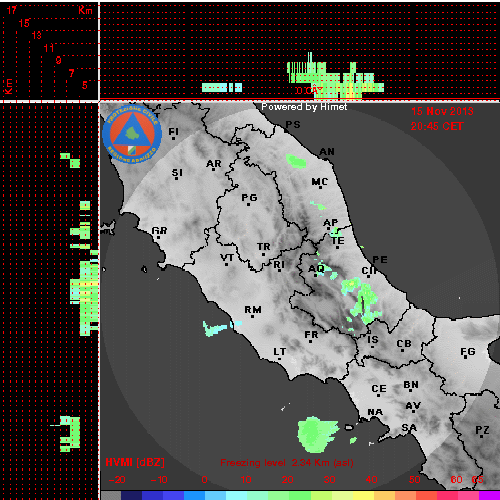Screen dimensions: 500x500
Task: Click the 'Freezing level 2.34 Km (asl)' text
Action: tap(287, 463)
